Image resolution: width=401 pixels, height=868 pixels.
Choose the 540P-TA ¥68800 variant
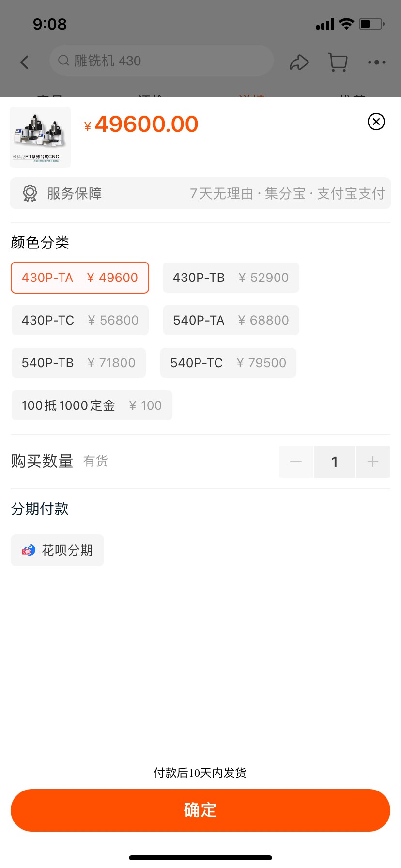(x=231, y=320)
